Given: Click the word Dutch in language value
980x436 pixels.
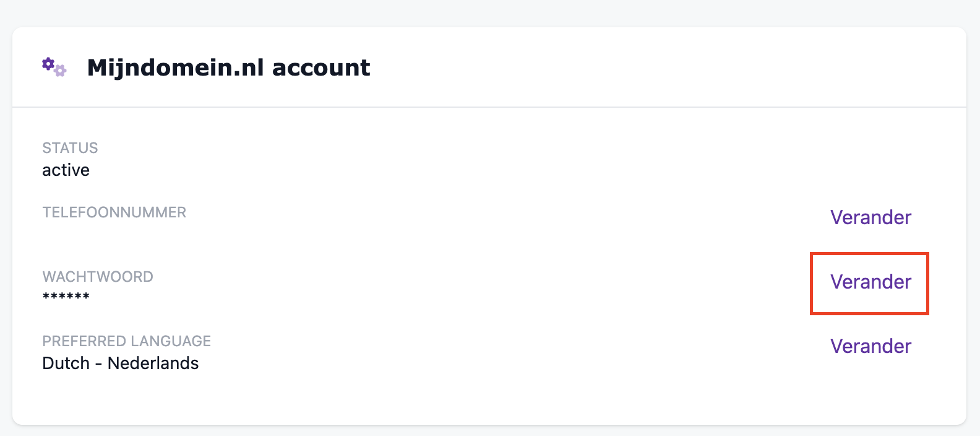Looking at the screenshot, I should pyautogui.click(x=66, y=364).
